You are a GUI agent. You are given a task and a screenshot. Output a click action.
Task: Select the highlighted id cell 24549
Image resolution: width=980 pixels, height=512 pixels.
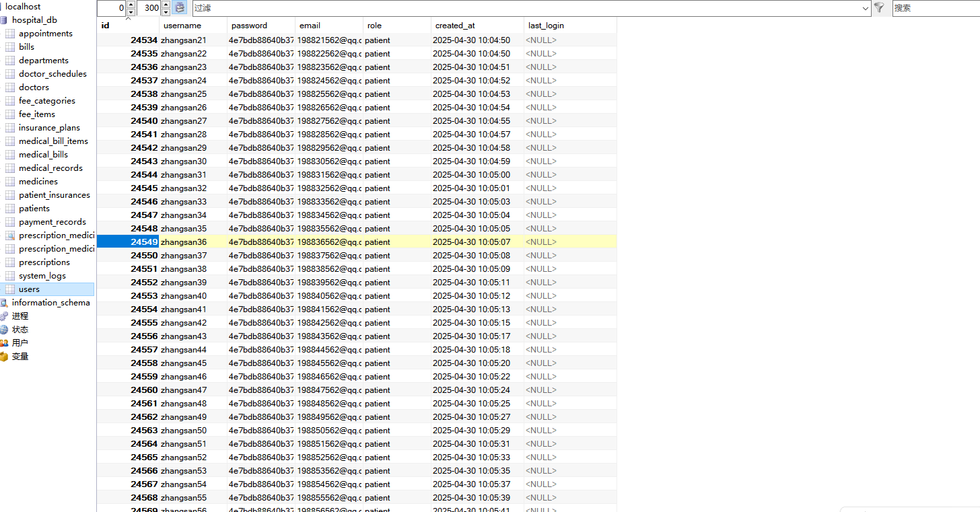128,242
